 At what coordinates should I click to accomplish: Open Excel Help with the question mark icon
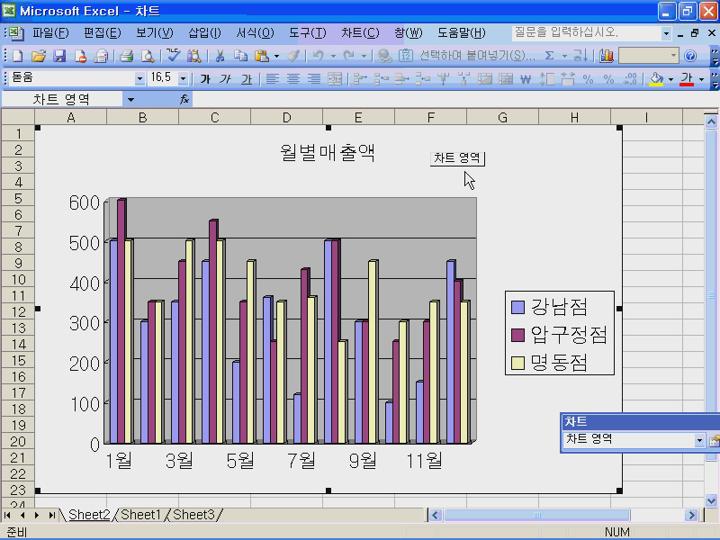pyautogui.click(x=690, y=56)
